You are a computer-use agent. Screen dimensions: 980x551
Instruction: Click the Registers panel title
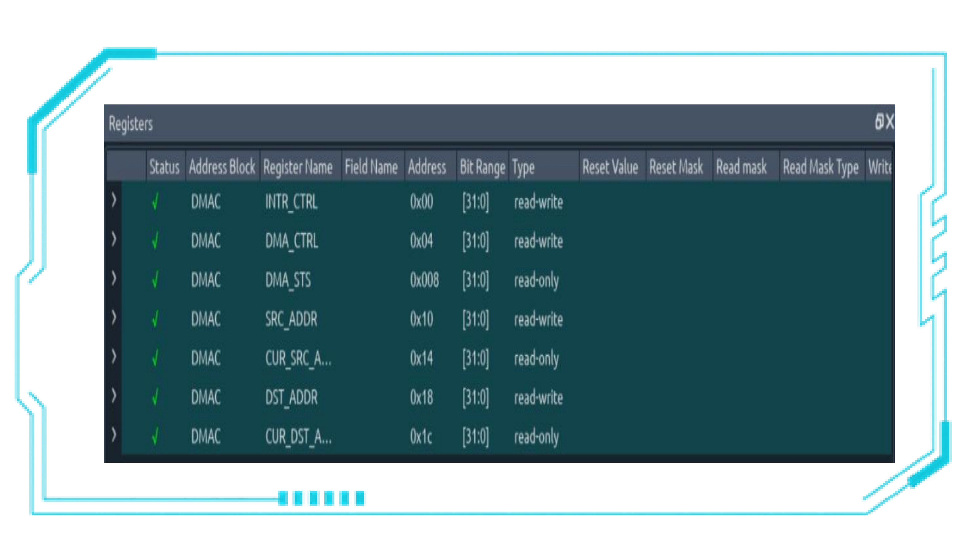(131, 124)
